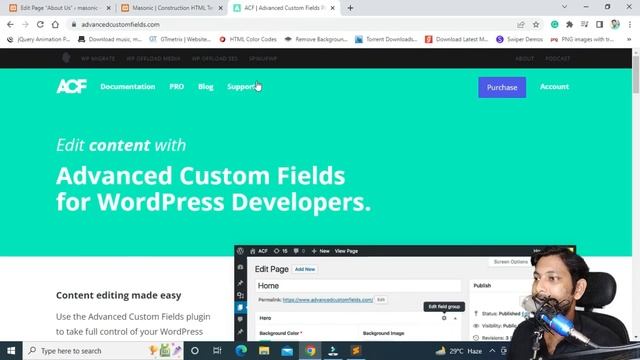Go back using the browser back arrow
The image size is (640, 360).
point(10,24)
